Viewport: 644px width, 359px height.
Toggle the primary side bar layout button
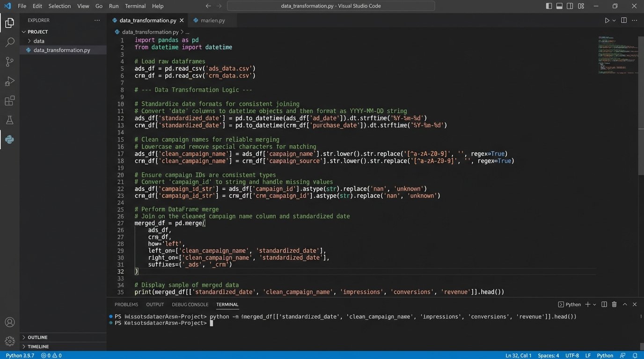(x=549, y=6)
